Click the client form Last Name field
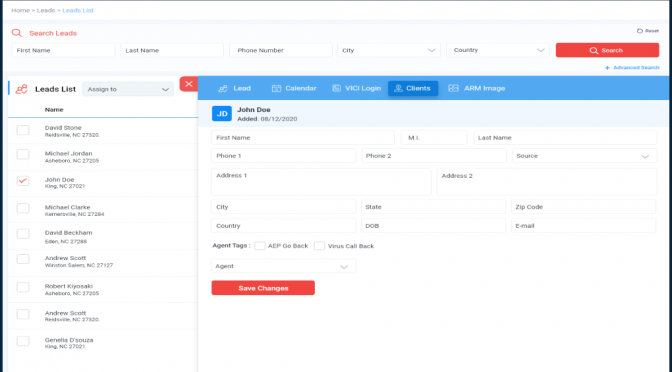The image size is (672, 372). coord(565,138)
